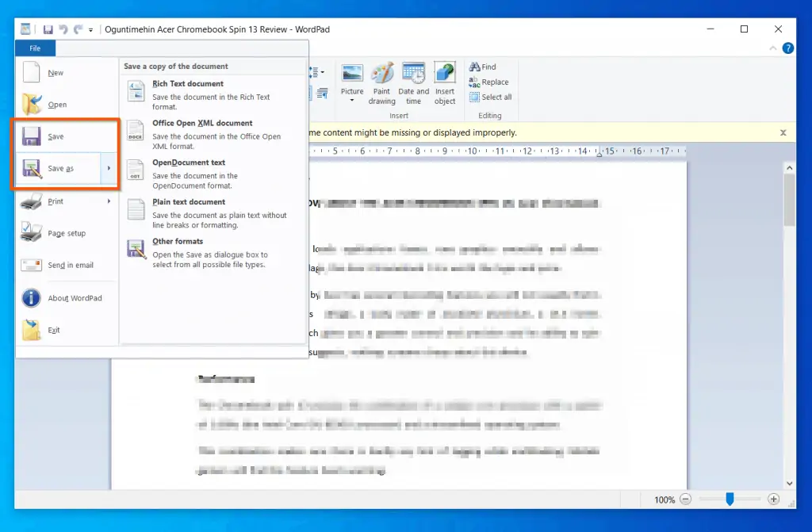Click the Picture insert icon
The image size is (812, 532).
click(352, 79)
